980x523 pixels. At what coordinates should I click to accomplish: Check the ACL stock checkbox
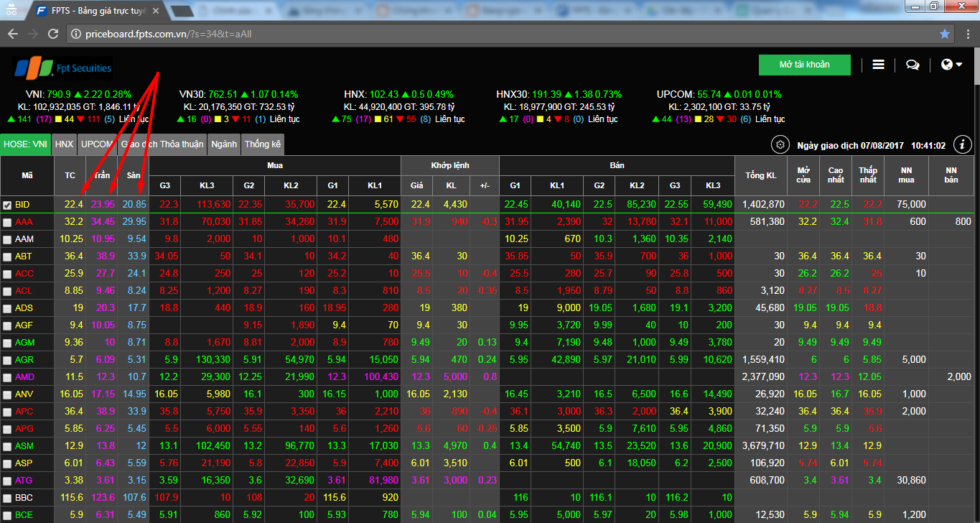point(7,292)
